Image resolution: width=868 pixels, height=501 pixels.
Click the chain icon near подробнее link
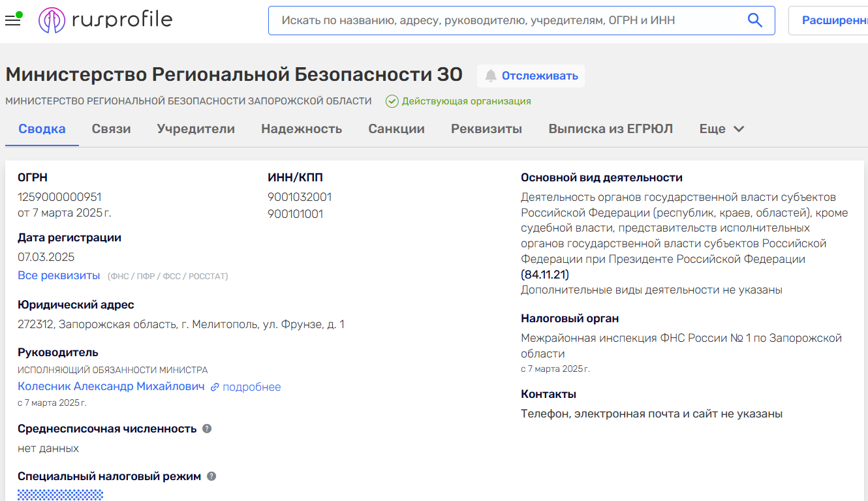(215, 387)
